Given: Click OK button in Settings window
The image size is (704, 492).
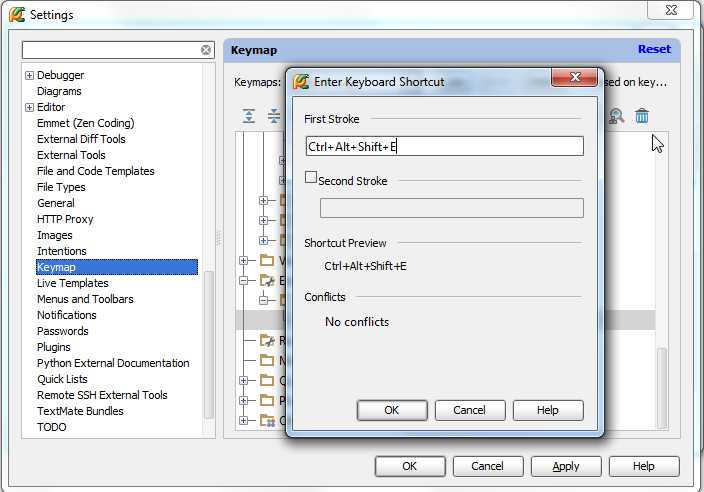Looking at the screenshot, I should (x=410, y=466).
